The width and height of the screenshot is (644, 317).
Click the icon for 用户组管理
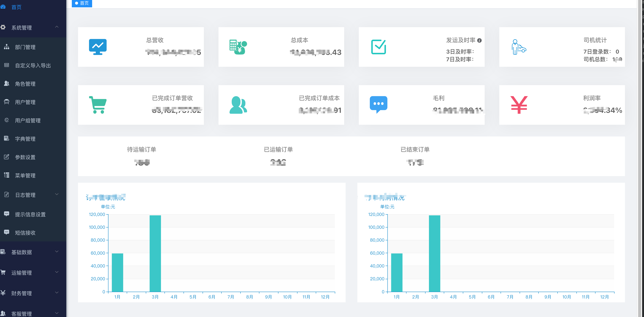[x=7, y=120]
